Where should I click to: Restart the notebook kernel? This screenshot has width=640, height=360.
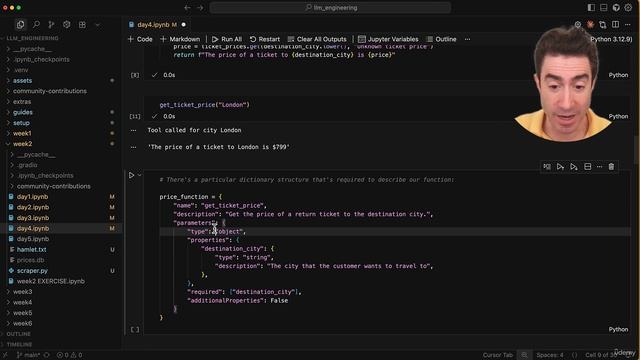(x=264, y=39)
